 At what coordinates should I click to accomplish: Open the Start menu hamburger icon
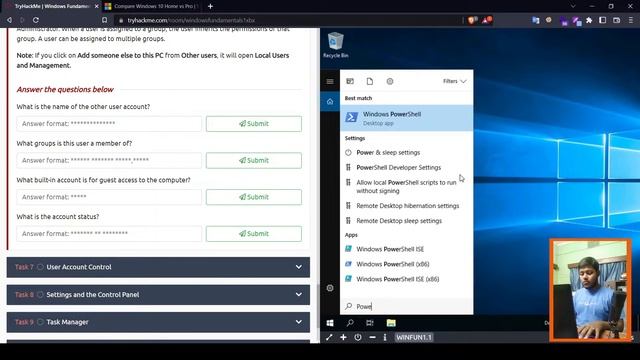(x=330, y=81)
